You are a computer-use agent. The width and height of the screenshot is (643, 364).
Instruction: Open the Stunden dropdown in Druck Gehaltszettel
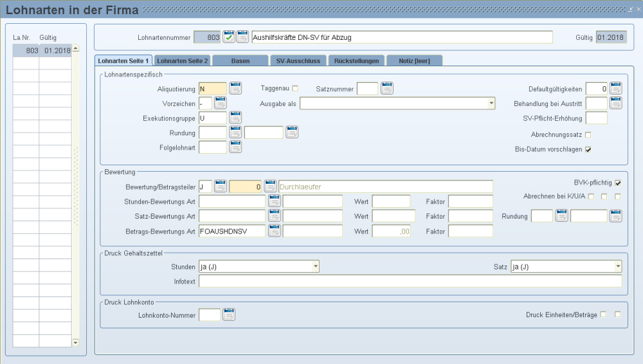[315, 266]
